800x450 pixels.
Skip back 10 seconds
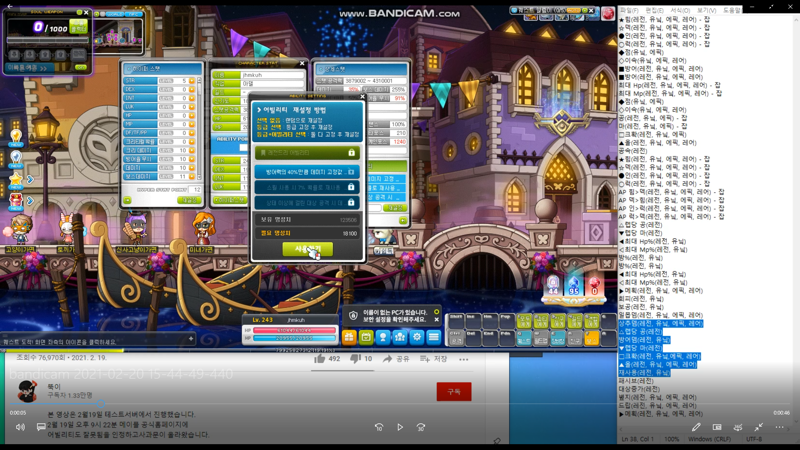pos(379,427)
